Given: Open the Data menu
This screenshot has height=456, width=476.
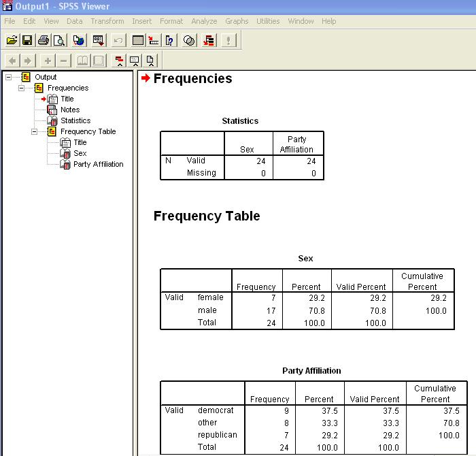Looking at the screenshot, I should tap(74, 21).
